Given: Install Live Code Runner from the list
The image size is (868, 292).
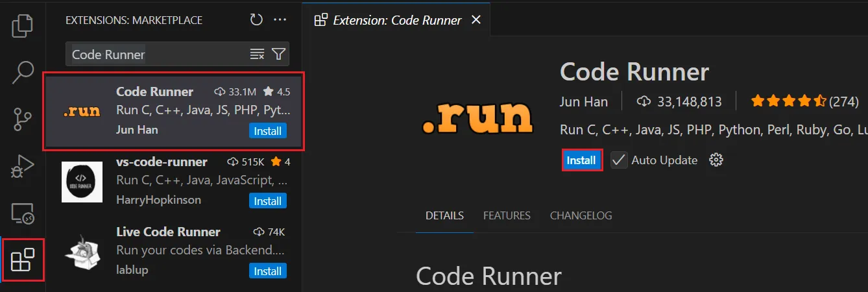Looking at the screenshot, I should (x=267, y=271).
